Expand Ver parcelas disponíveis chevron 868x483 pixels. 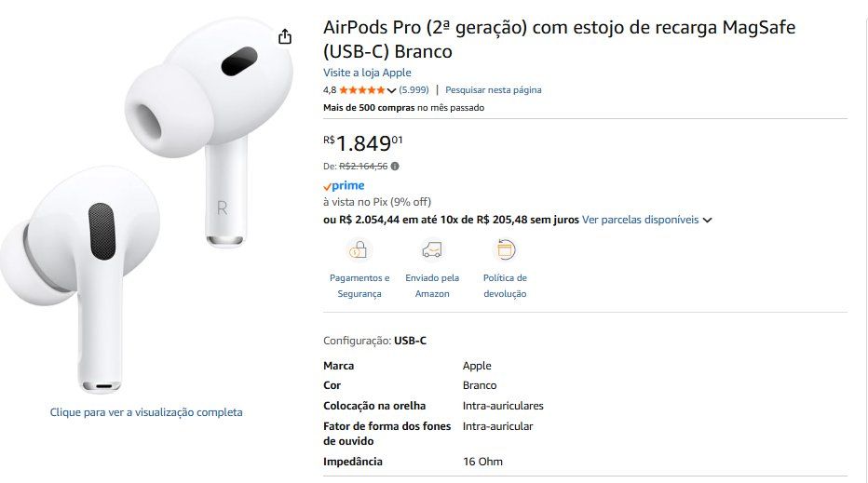[707, 221]
